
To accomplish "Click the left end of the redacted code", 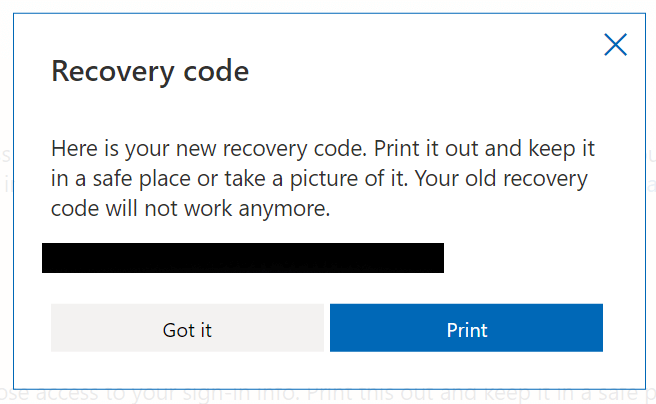I will tap(52, 257).
